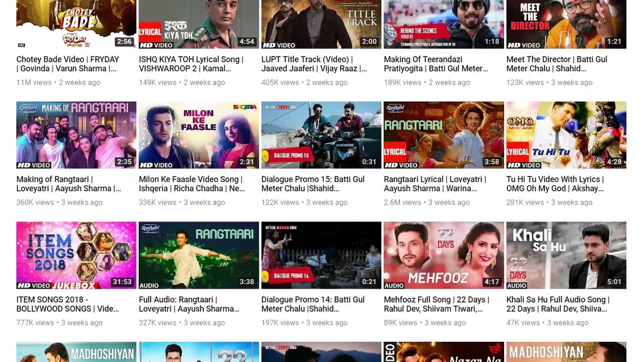Open the LUPT Title Track thumbnail
The image size is (644, 362).
(321, 24)
